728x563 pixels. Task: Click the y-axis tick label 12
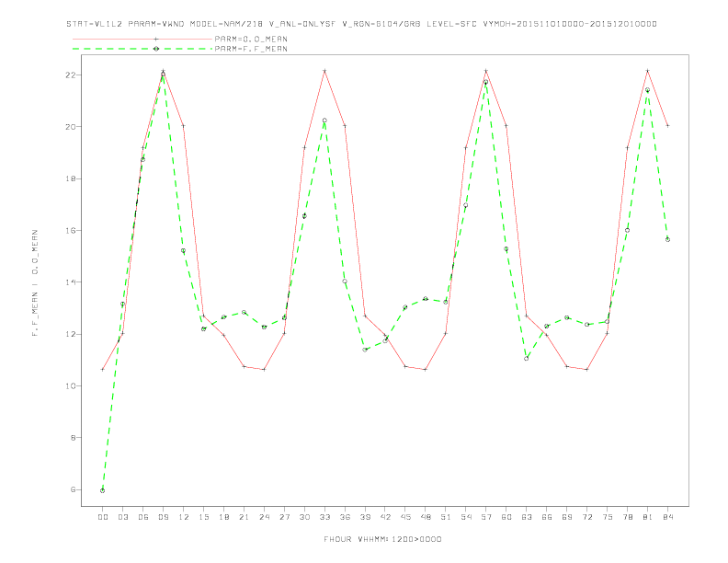coord(72,334)
